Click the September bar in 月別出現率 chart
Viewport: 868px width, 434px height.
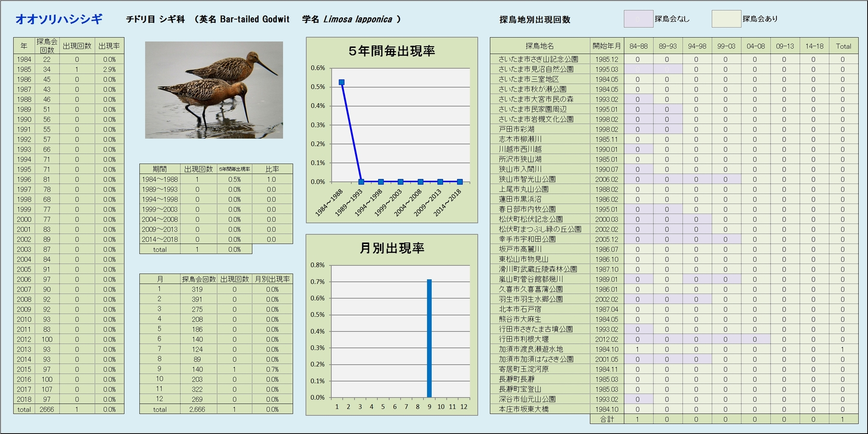coord(429,338)
